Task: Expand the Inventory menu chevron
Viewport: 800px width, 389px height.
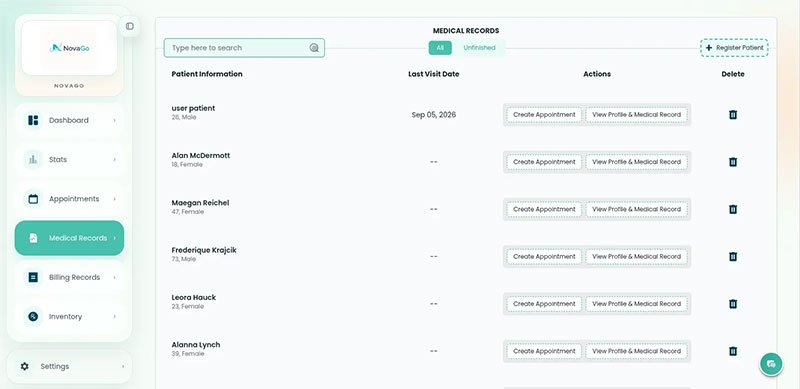Action: [114, 317]
